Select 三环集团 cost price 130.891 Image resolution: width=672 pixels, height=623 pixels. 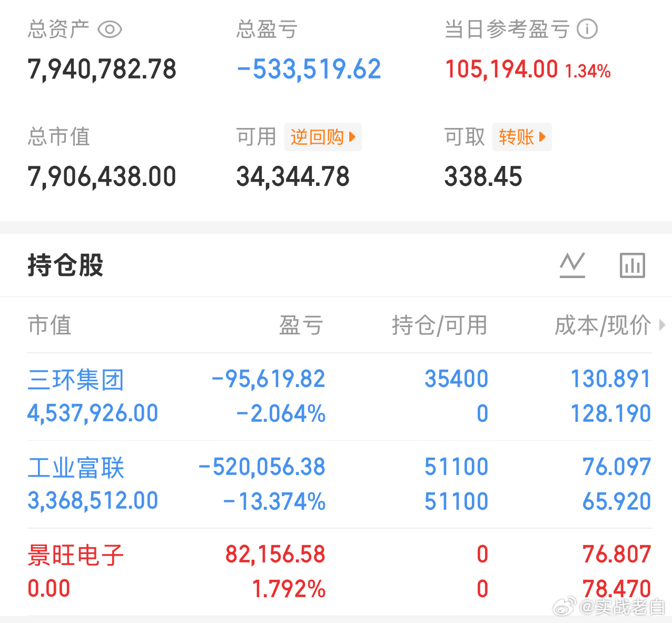(611, 379)
